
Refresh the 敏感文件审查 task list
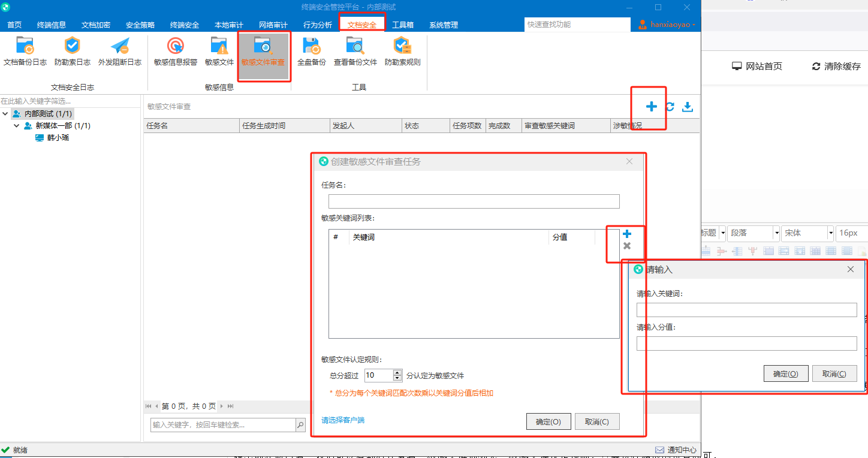[x=670, y=107]
